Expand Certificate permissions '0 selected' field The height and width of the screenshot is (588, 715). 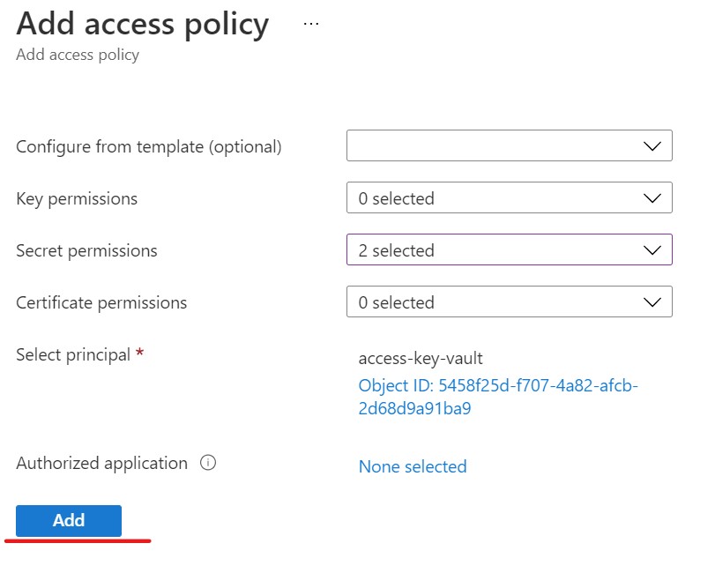494,302
